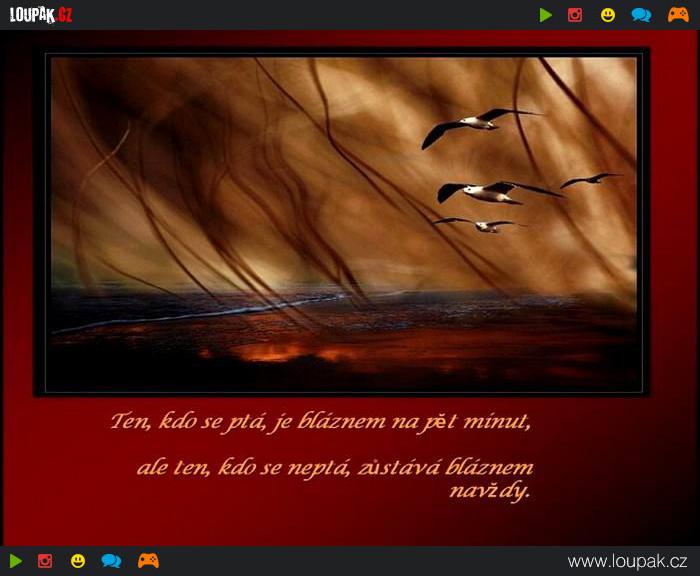Open the top blue chat bubbles icon
The height and width of the screenshot is (576, 700).
[641, 15]
